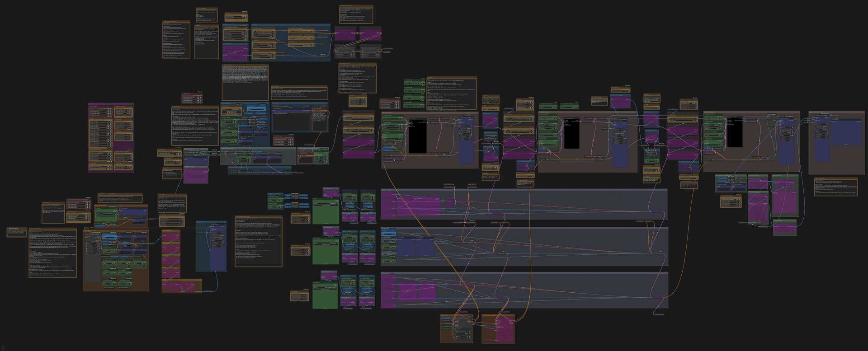Open the black preview inside Sampler Stage 1

pyautogui.click(x=418, y=136)
